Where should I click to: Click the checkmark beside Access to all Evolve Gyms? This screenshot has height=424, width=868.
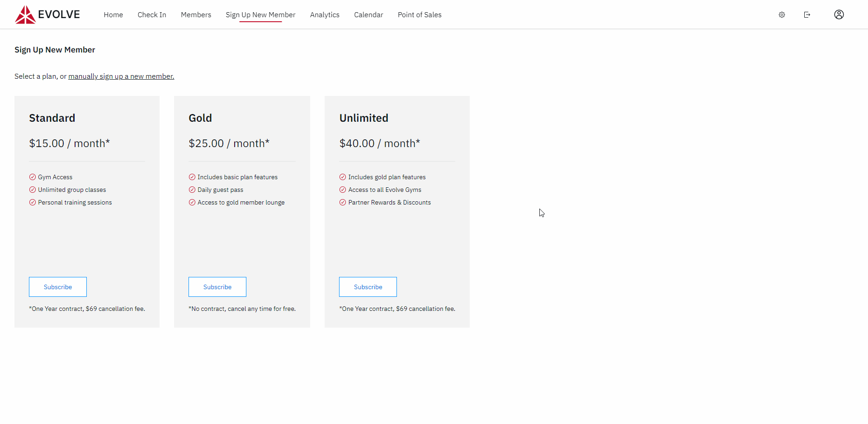tap(342, 190)
